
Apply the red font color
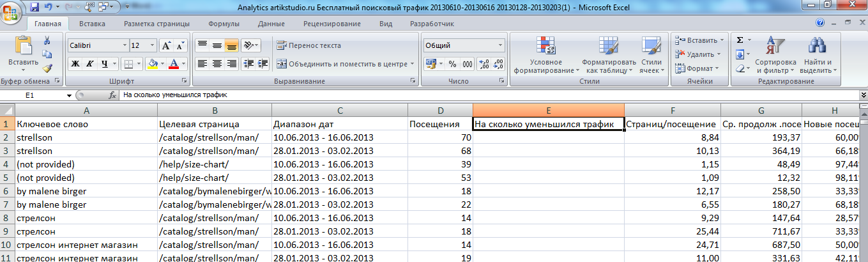(173, 64)
